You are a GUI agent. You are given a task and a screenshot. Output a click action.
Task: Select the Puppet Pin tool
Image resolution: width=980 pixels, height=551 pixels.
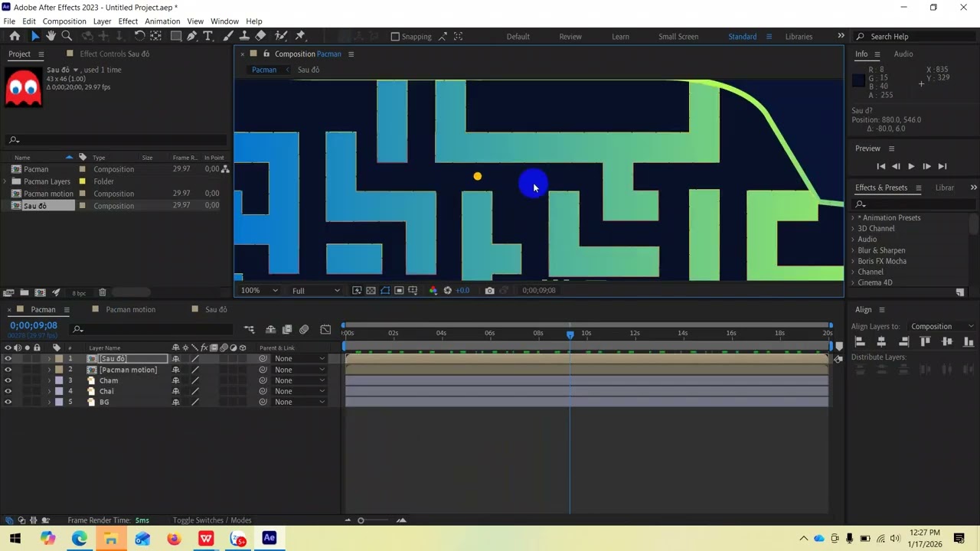pyautogui.click(x=300, y=36)
